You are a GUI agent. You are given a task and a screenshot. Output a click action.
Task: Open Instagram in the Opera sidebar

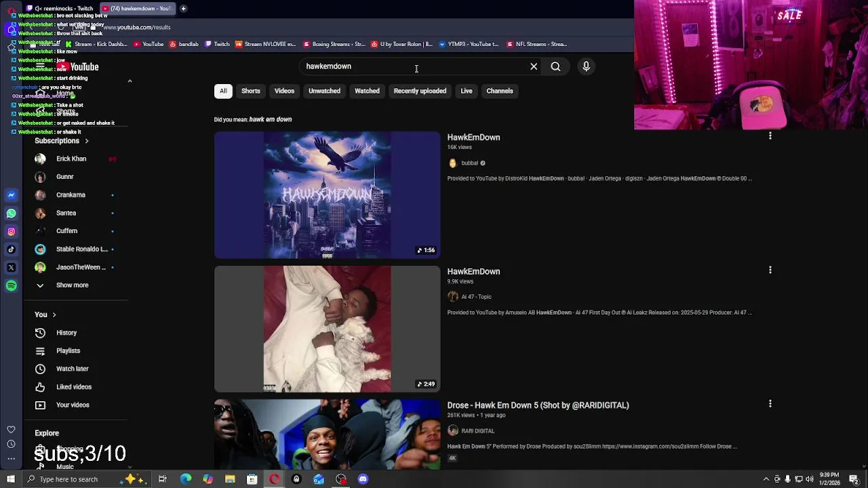pyautogui.click(x=11, y=231)
